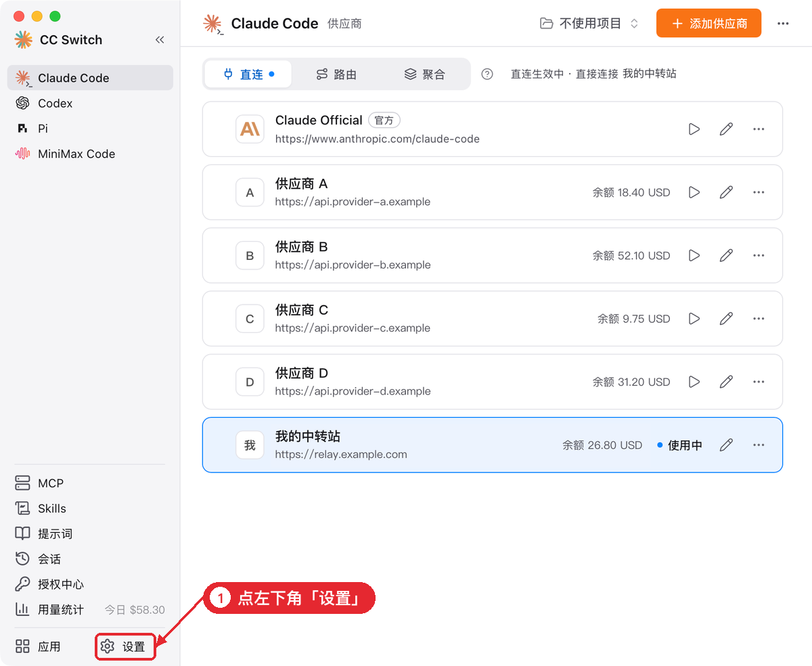Click the 余额 26.80 USD balance
The height and width of the screenshot is (666, 812).
(602, 445)
